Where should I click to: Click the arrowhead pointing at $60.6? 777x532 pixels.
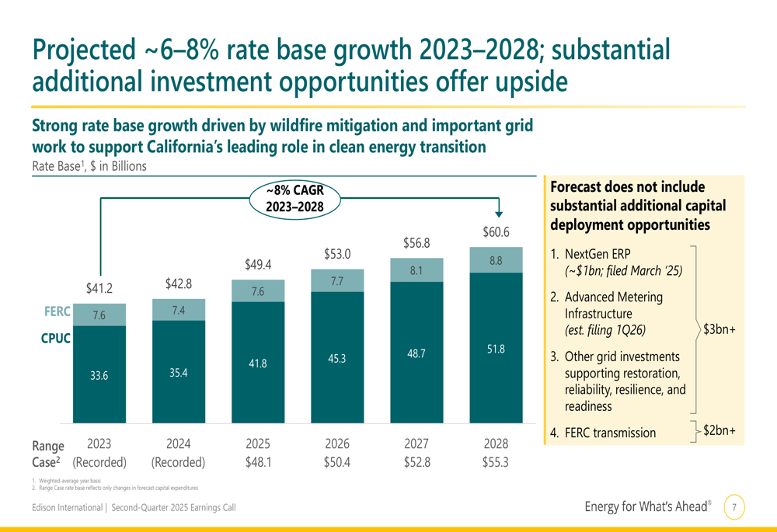(499, 214)
